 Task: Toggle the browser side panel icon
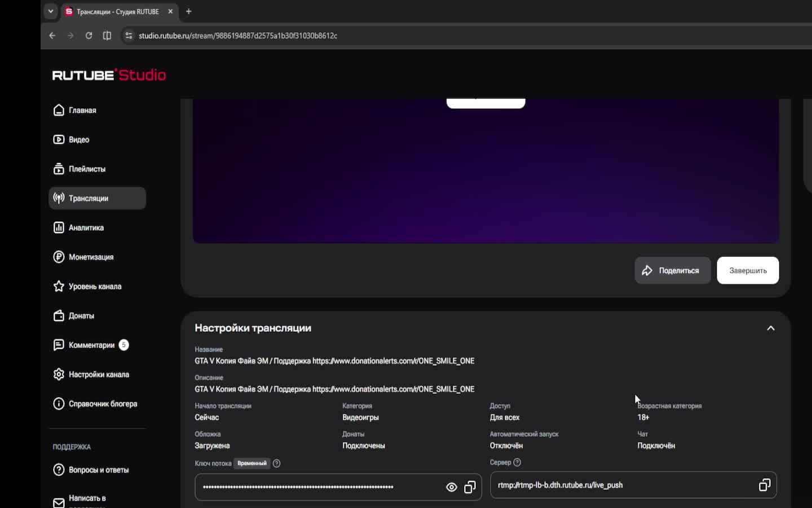(107, 36)
